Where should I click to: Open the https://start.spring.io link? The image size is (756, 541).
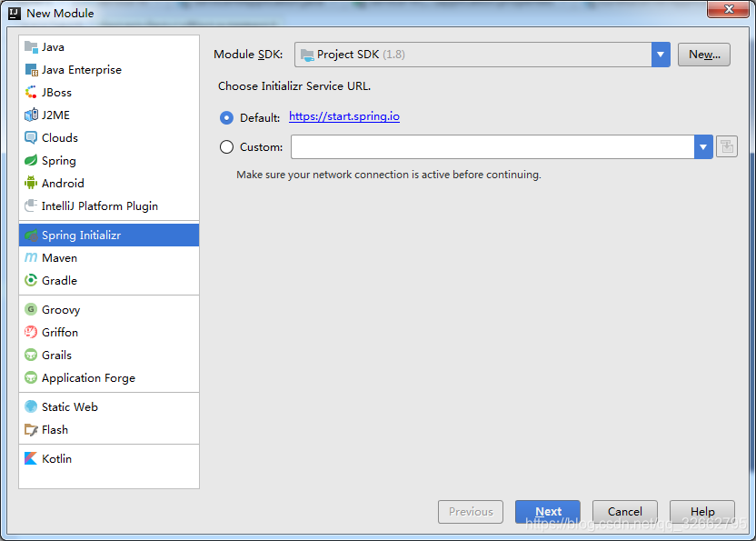(x=344, y=116)
